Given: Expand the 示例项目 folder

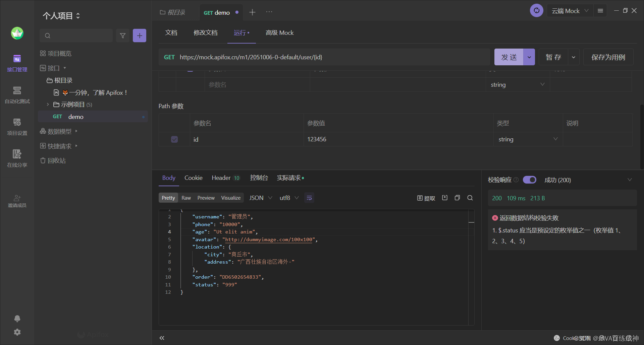Looking at the screenshot, I should (48, 105).
